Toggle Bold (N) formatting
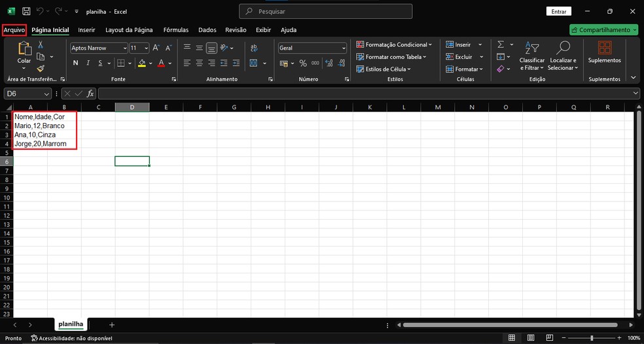This screenshot has height=344, width=644. click(75, 63)
